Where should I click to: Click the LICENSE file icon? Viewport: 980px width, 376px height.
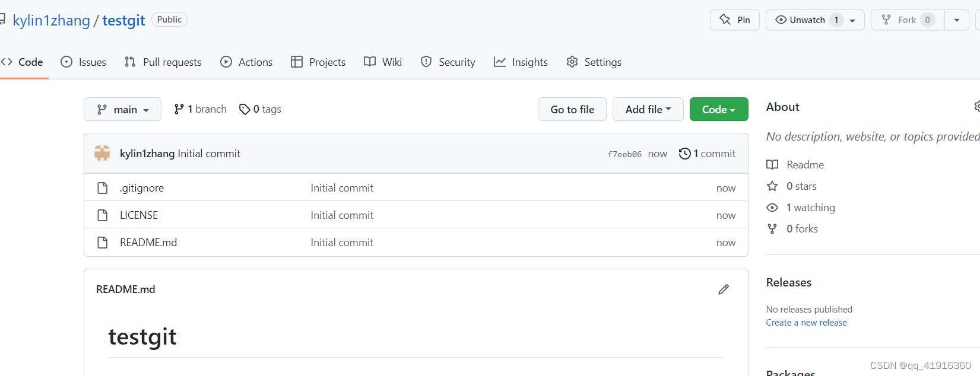[103, 215]
